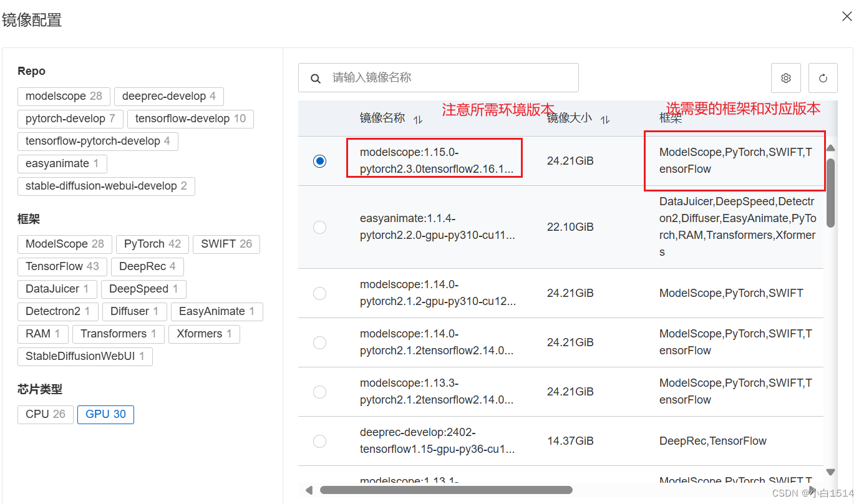Filter framework by Diffuser 1 tag
Viewport: 864px width, 504px height.
coord(135,311)
